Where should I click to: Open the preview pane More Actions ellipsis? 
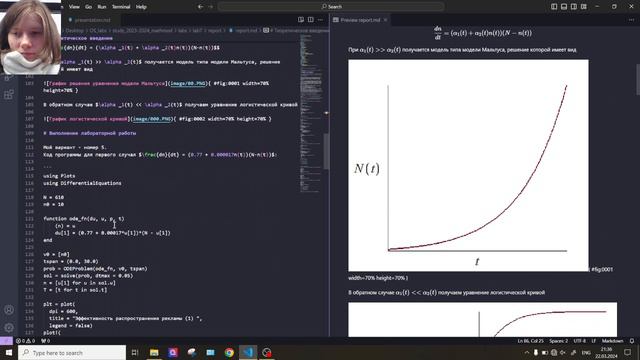click(632, 20)
